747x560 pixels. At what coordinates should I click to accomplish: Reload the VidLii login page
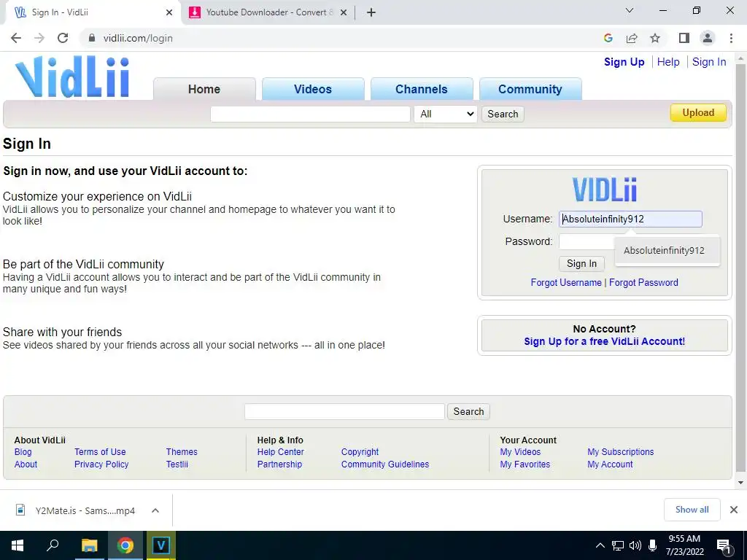click(x=63, y=38)
